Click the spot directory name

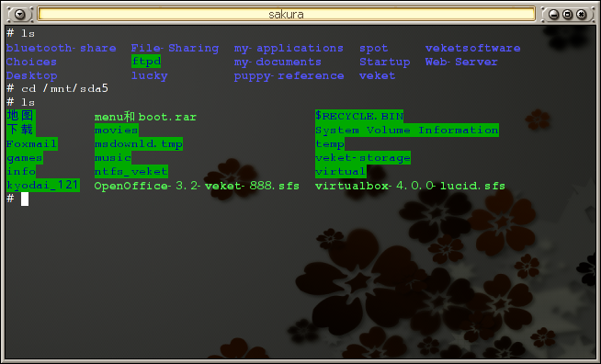click(374, 49)
